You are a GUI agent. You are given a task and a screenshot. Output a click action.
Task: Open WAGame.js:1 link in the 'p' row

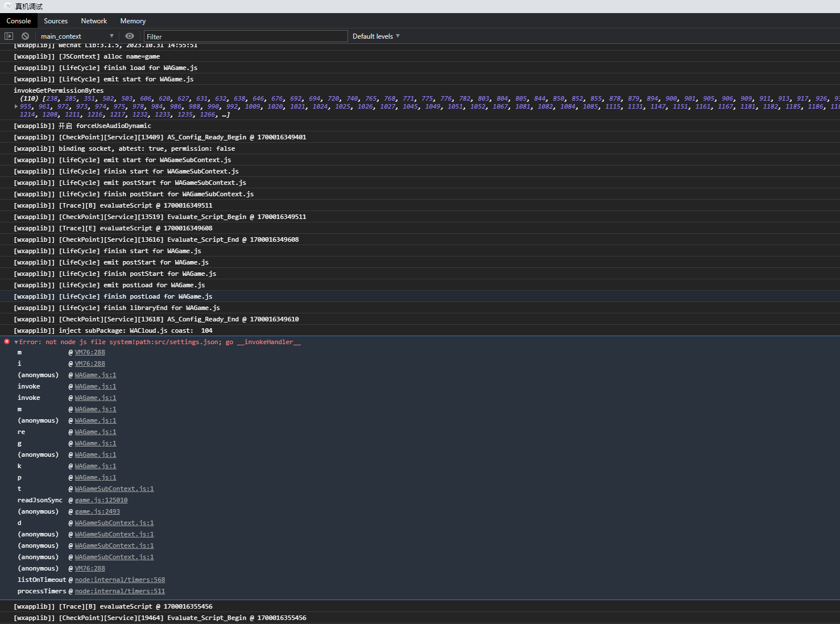(x=96, y=477)
